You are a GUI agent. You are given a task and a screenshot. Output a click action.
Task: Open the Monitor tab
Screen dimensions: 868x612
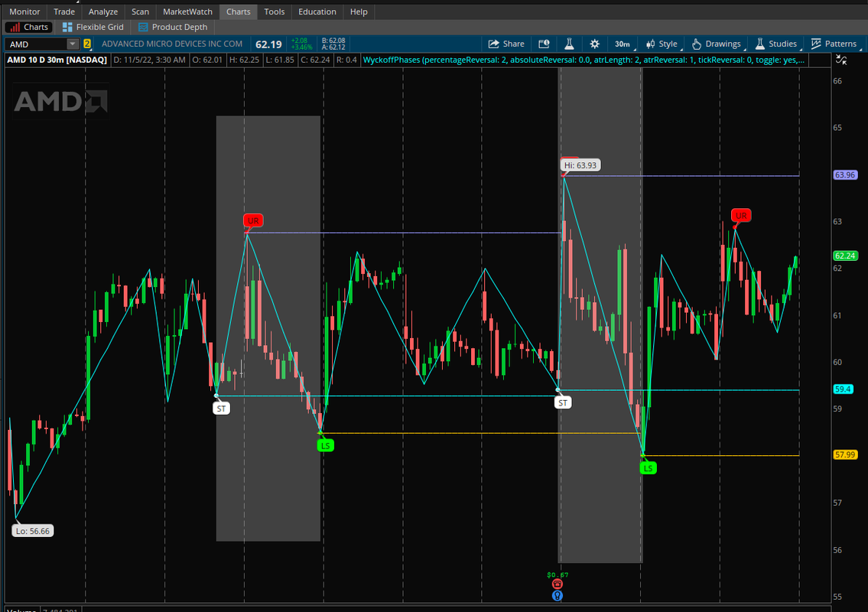click(24, 11)
